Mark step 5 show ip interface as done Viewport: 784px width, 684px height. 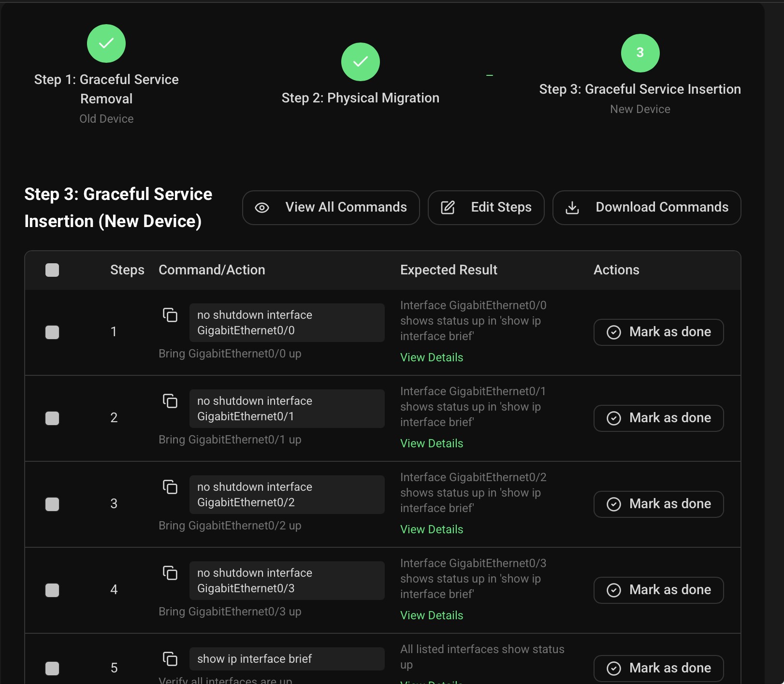pyautogui.click(x=658, y=669)
